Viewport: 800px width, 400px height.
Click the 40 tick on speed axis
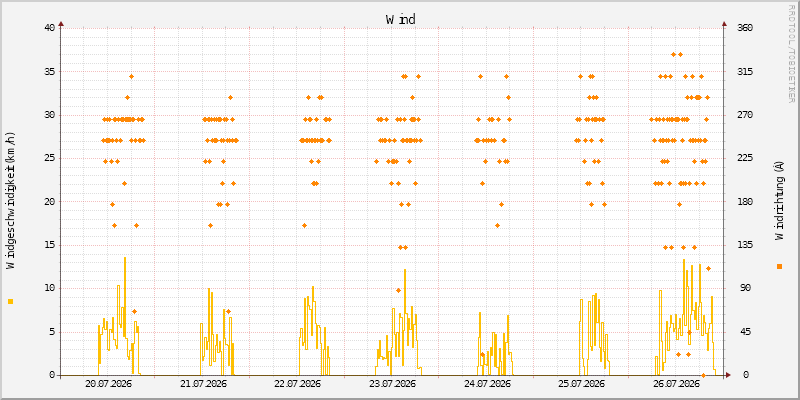tap(49, 28)
